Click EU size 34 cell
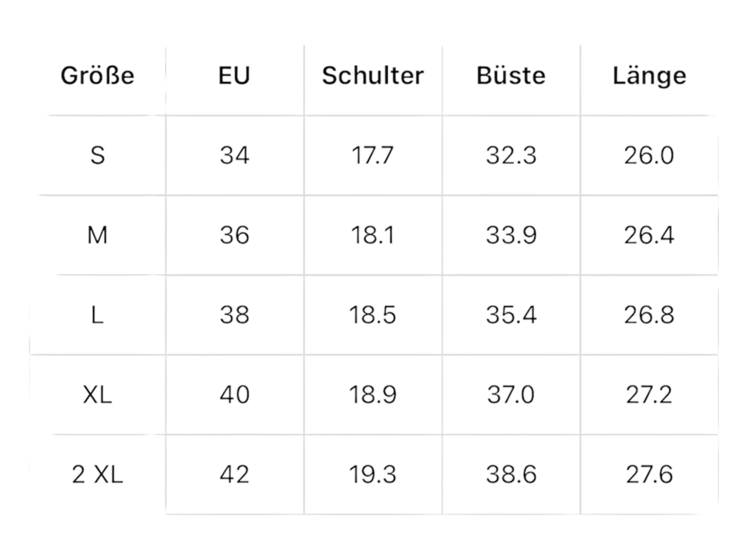This screenshot has width=747, height=560. [x=234, y=155]
